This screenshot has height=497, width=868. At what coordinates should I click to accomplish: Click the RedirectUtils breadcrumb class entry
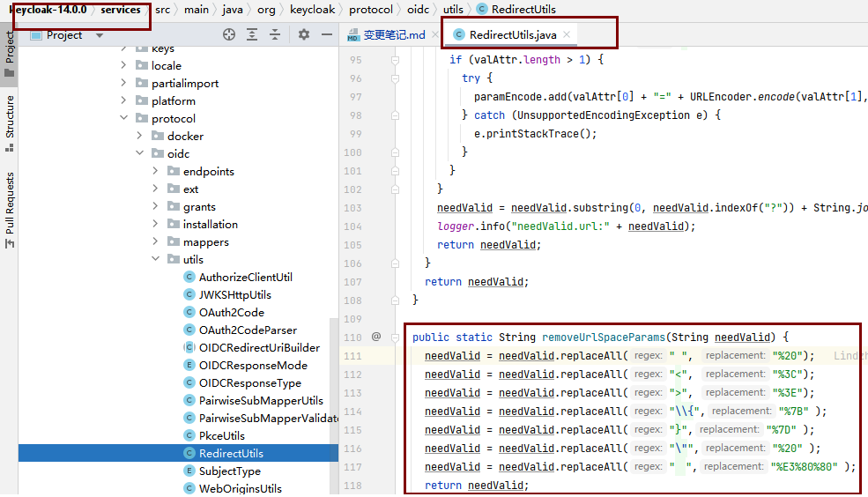pos(516,10)
